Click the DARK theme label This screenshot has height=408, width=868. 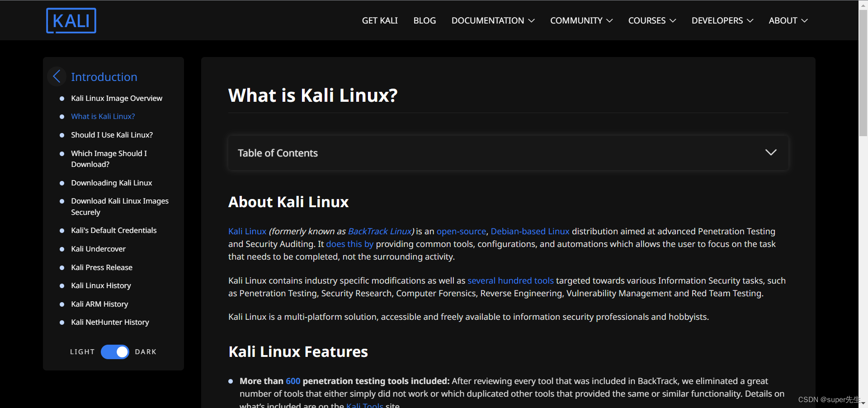click(146, 351)
